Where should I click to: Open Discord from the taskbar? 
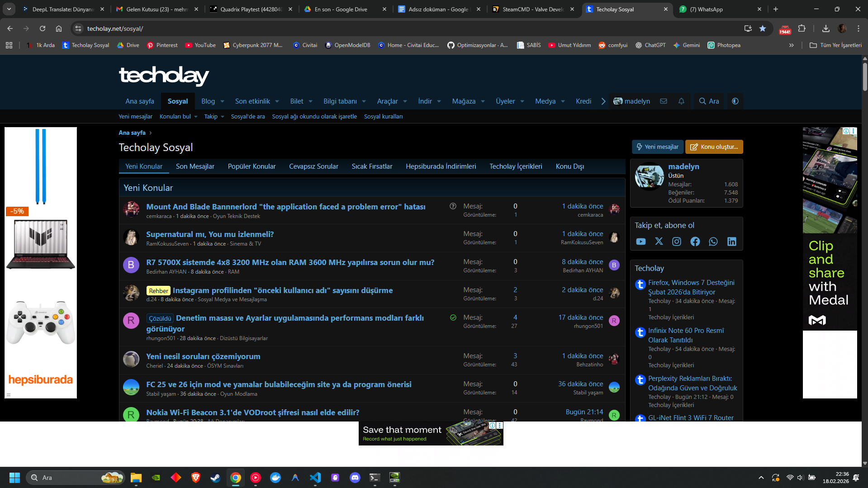click(x=355, y=478)
